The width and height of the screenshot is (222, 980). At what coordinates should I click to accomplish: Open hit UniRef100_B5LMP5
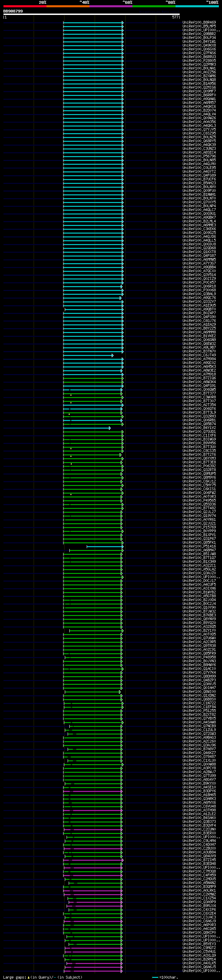(199, 26)
